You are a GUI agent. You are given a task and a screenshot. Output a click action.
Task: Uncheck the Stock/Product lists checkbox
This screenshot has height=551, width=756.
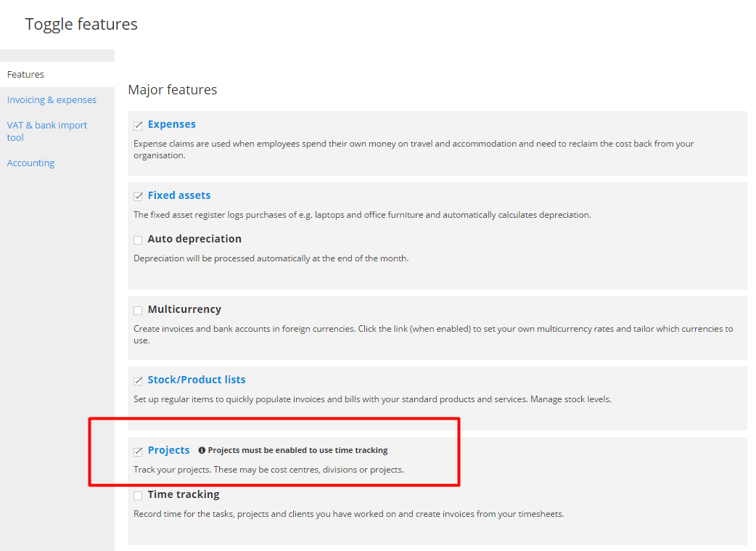[138, 380]
